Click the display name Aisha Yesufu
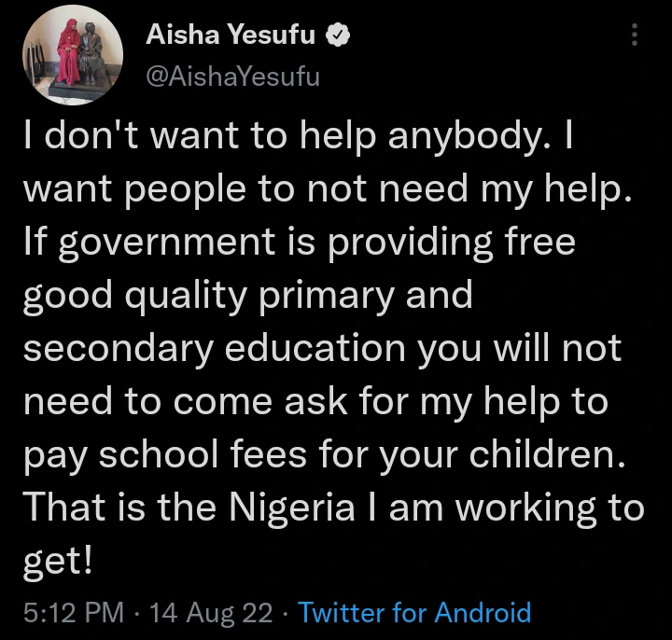The height and width of the screenshot is (640, 672). click(x=233, y=36)
